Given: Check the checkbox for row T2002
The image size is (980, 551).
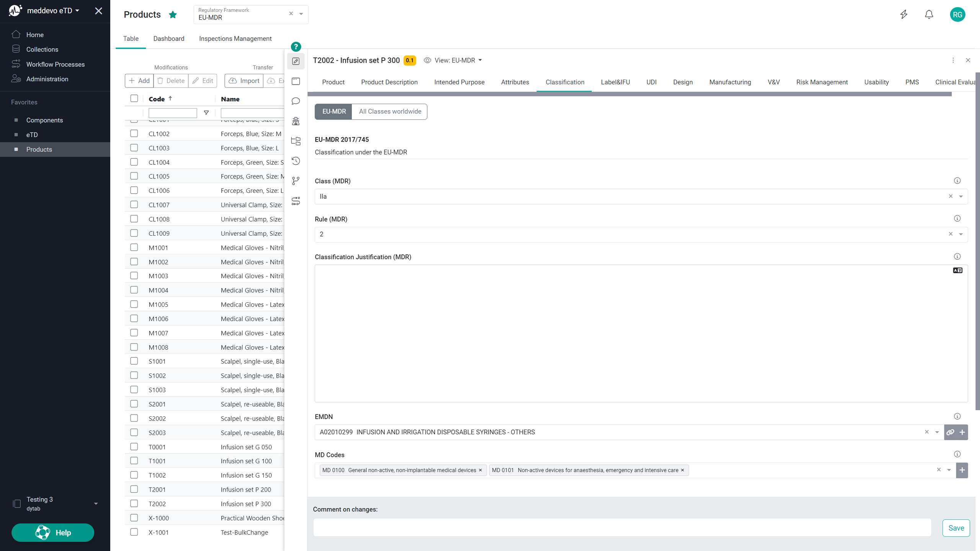Looking at the screenshot, I should point(134,503).
